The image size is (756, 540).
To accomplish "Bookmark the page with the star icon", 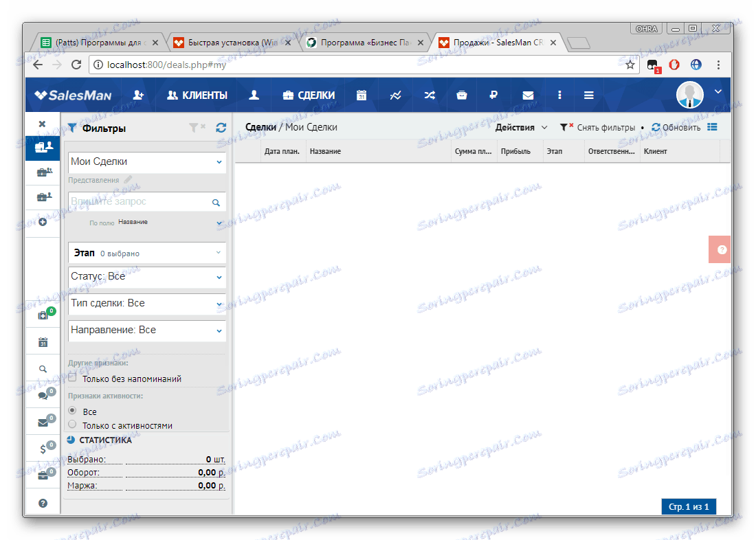I will tap(630, 65).
